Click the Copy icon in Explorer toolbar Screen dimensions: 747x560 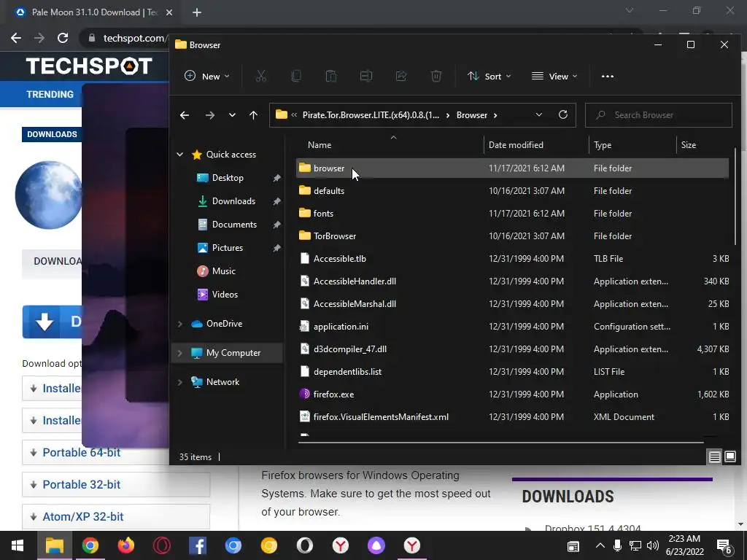coord(296,76)
